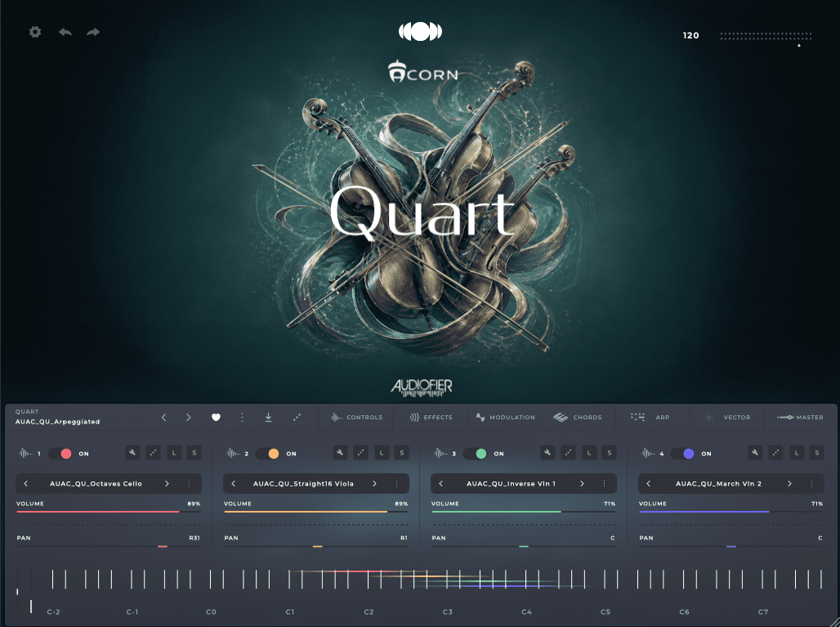This screenshot has width=840, height=627.
Task: Open the Controls tab
Action: pos(357,417)
